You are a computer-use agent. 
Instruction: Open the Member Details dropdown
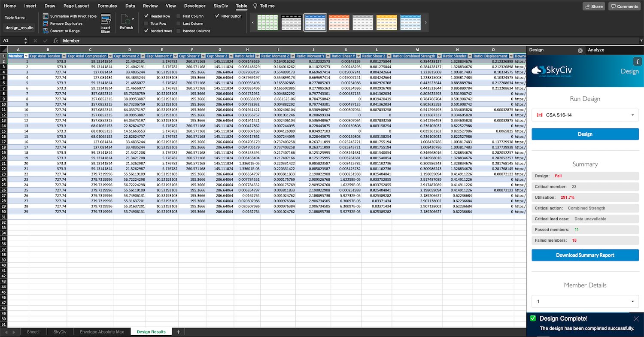(585, 301)
